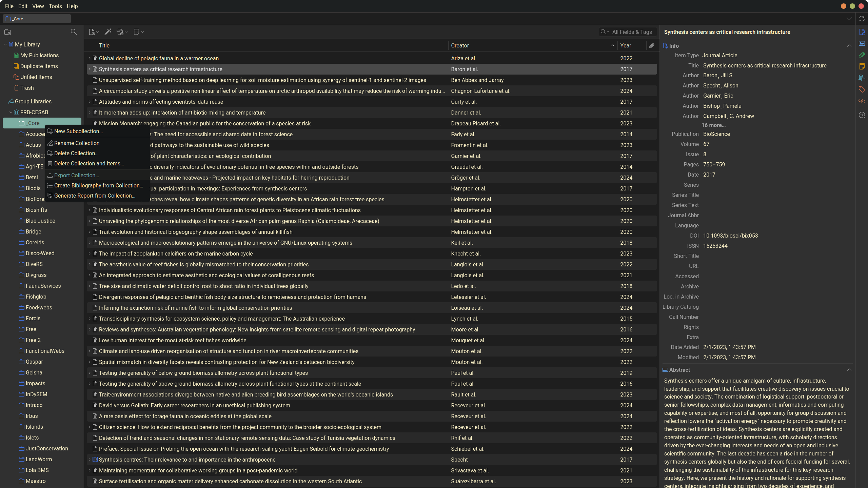Open the New Item dropdown
This screenshot has width=868, height=488.
(x=94, y=32)
